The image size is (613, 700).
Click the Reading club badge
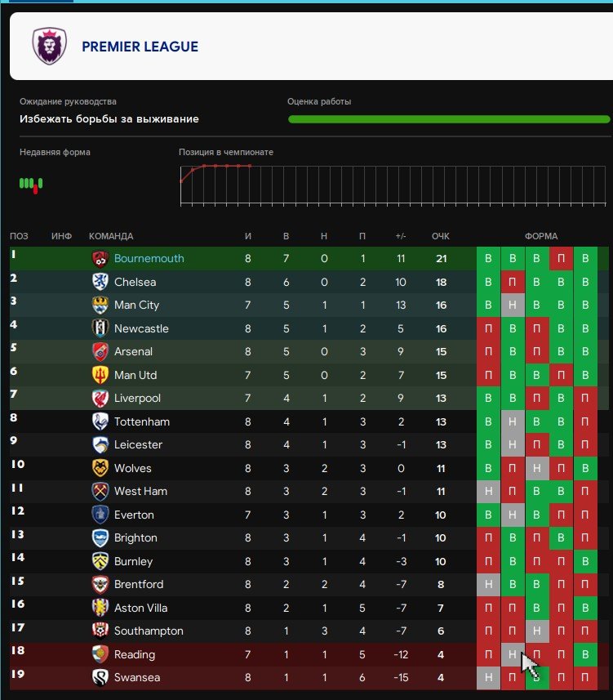coord(100,654)
